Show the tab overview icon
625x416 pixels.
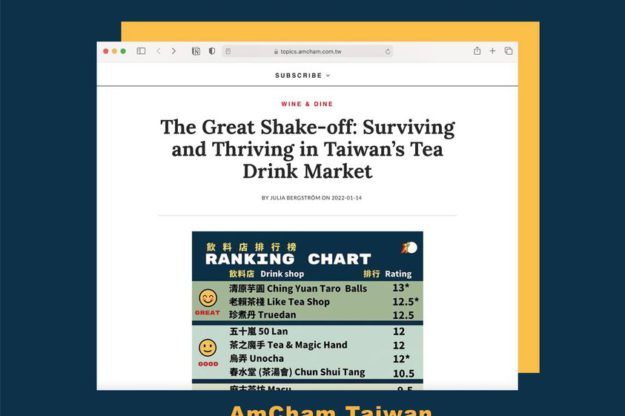(x=508, y=51)
